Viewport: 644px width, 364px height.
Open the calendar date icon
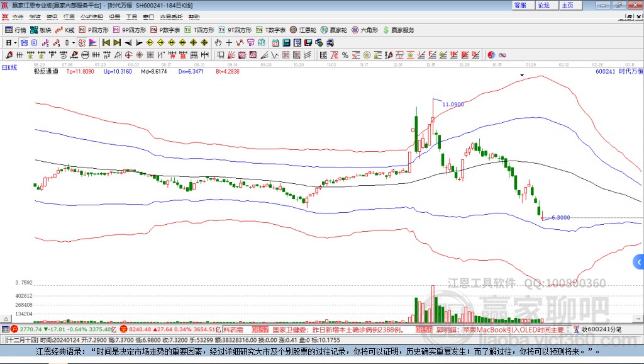pos(275,43)
